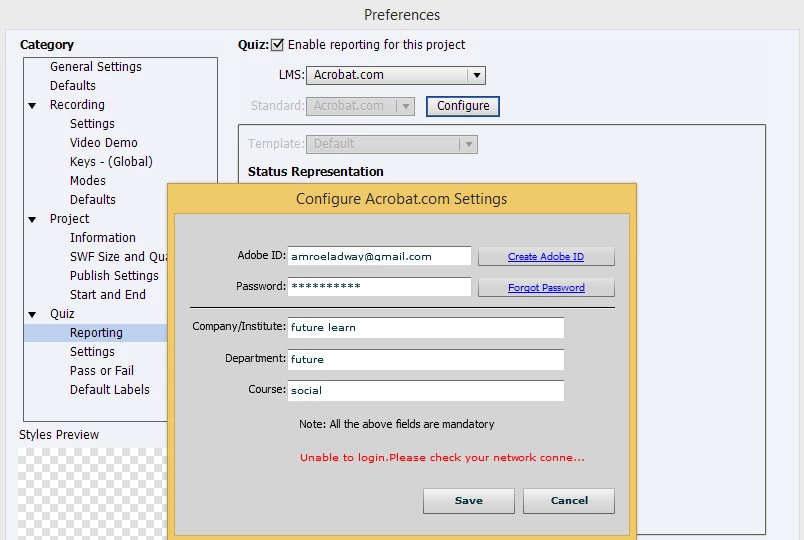Open Start and End preferences
Viewport: 804px width, 540px height.
pos(108,294)
